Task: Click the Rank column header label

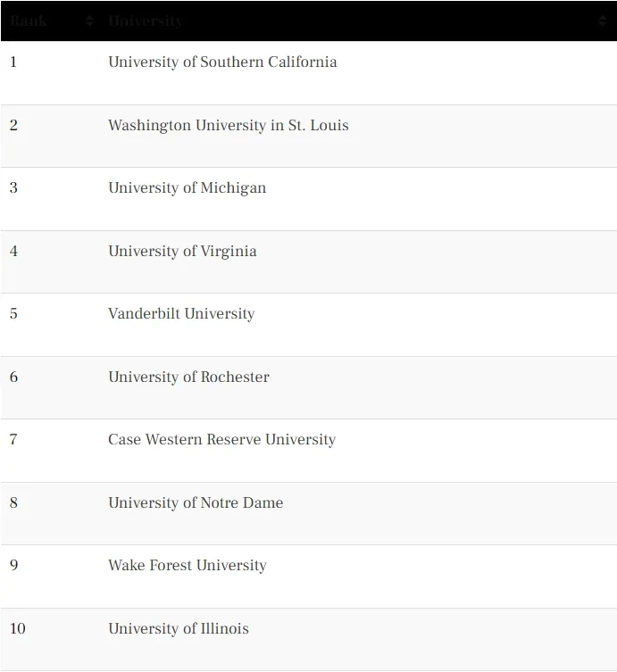Action: [x=29, y=21]
